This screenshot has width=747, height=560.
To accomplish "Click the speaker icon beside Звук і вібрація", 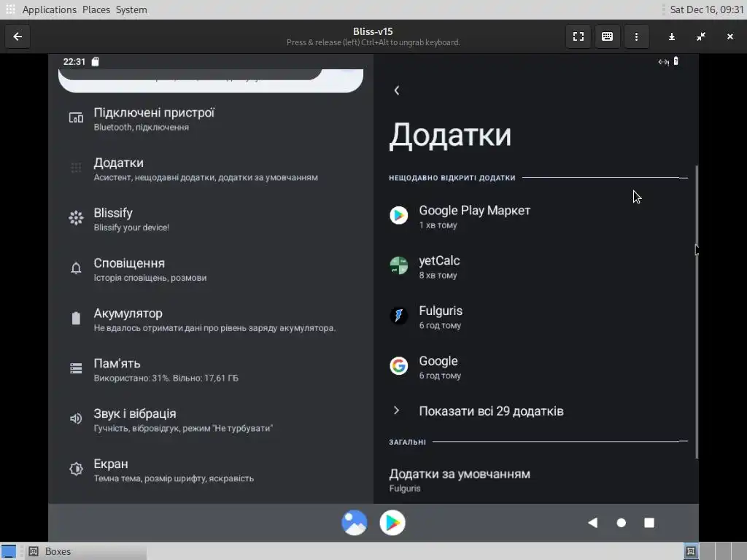I will pyautogui.click(x=76, y=419).
